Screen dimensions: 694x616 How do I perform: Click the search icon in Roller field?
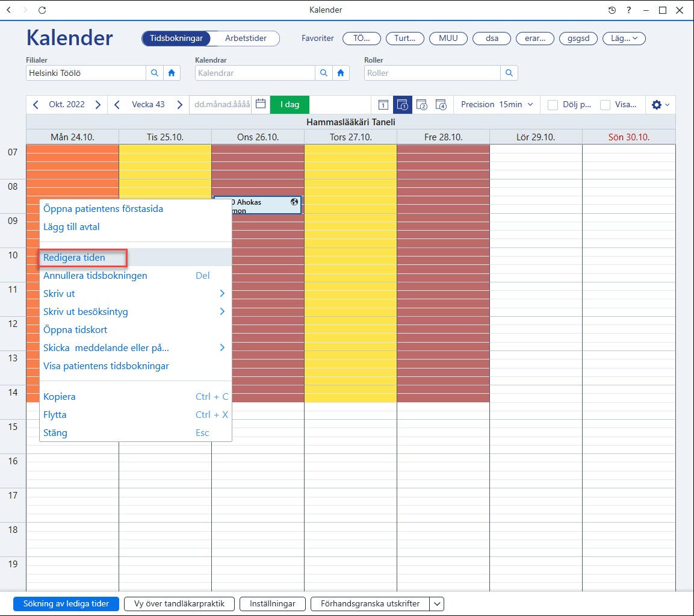pyautogui.click(x=509, y=73)
